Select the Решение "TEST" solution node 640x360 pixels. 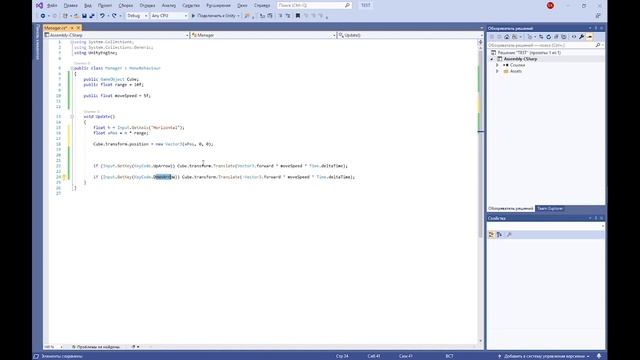526,53
